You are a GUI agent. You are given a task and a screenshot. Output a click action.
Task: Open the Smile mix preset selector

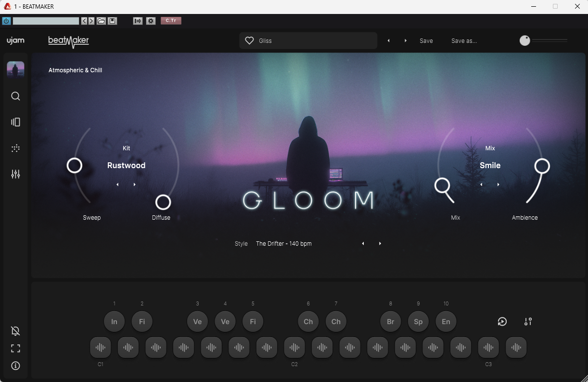point(490,165)
